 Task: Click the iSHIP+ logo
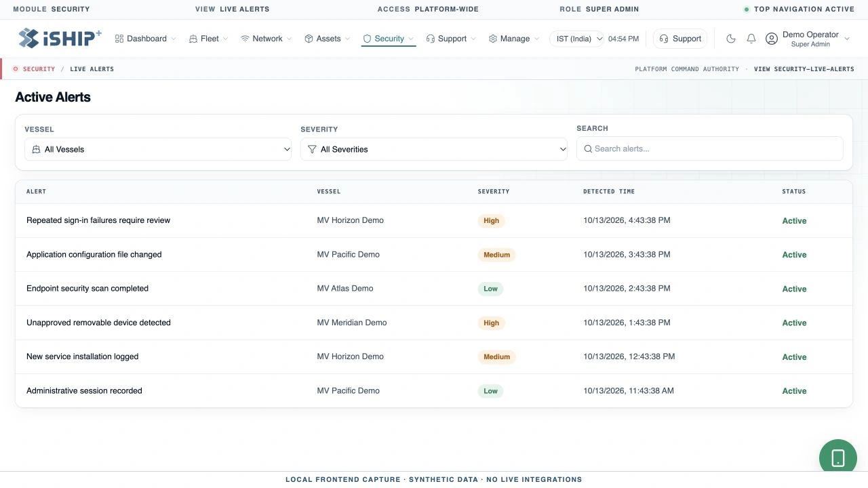60,38
